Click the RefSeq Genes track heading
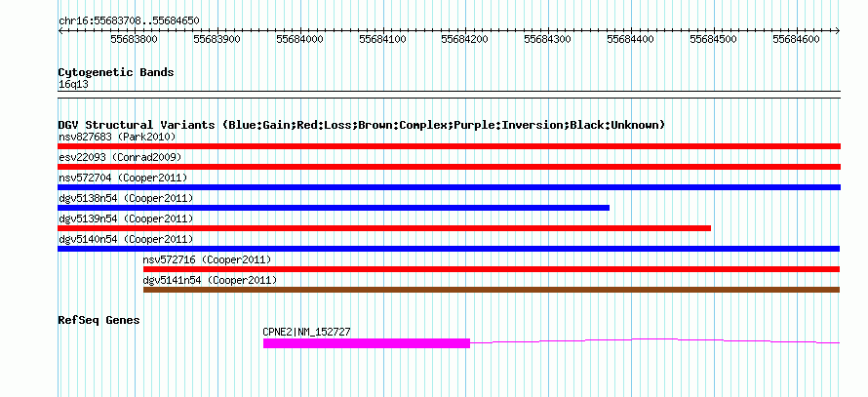The image size is (868, 397). [x=99, y=320]
